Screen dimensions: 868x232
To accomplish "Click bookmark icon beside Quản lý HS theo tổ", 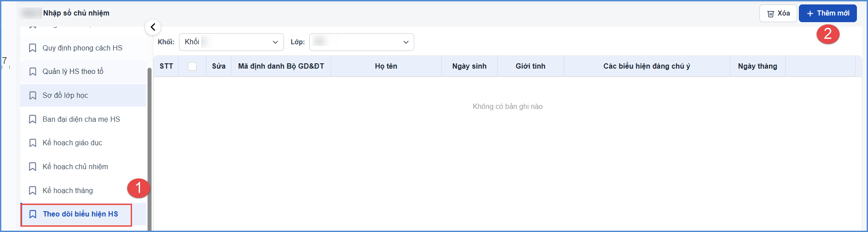I will pos(32,72).
